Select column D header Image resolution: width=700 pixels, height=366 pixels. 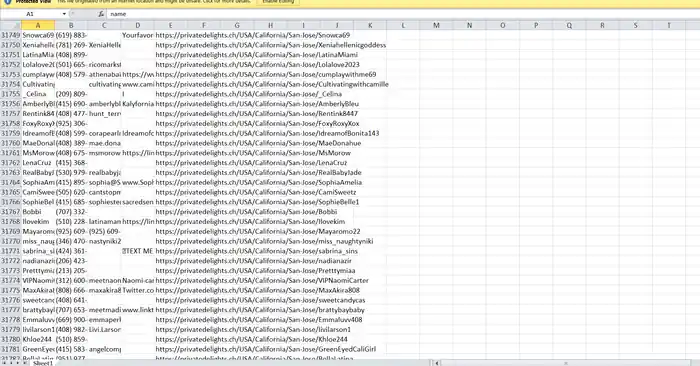tap(138, 25)
